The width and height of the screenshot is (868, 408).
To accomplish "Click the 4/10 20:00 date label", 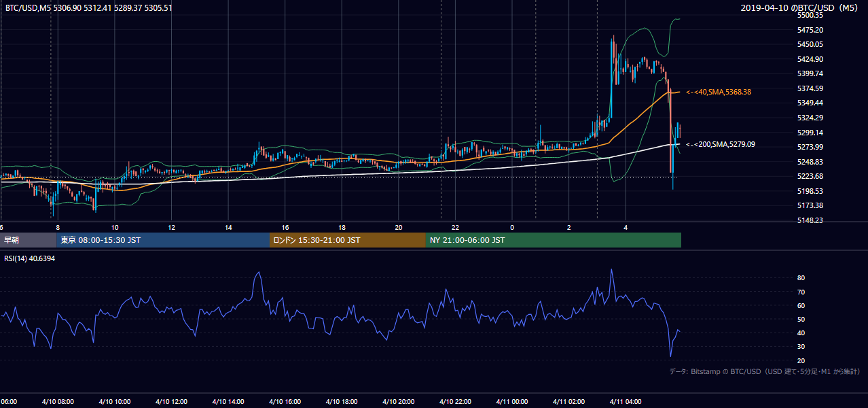I will (x=398, y=401).
